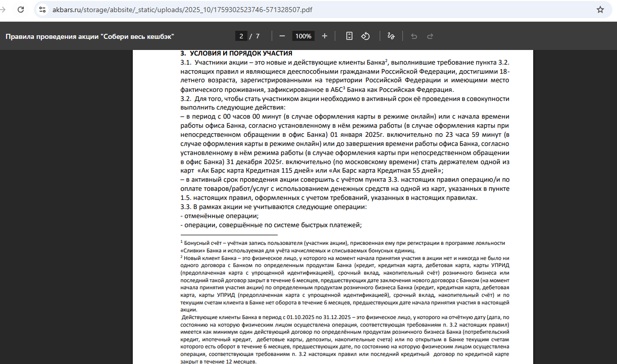The image size is (617, 364).
Task: Click the akbars.ru address bar URL
Action: 182,10
